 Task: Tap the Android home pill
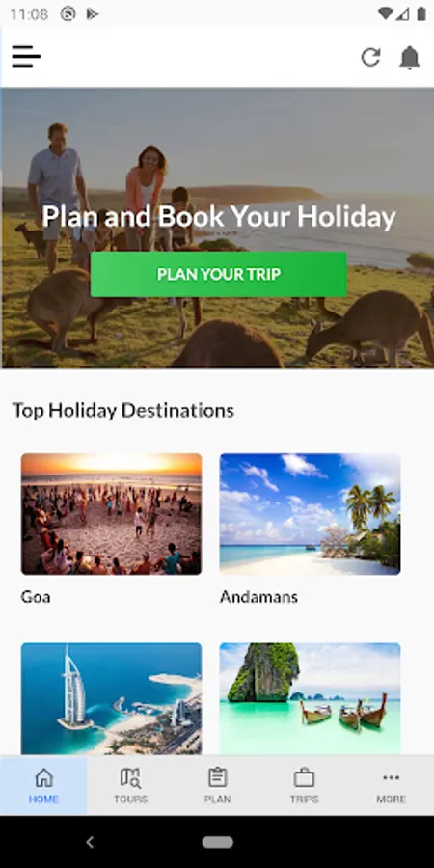(x=218, y=842)
